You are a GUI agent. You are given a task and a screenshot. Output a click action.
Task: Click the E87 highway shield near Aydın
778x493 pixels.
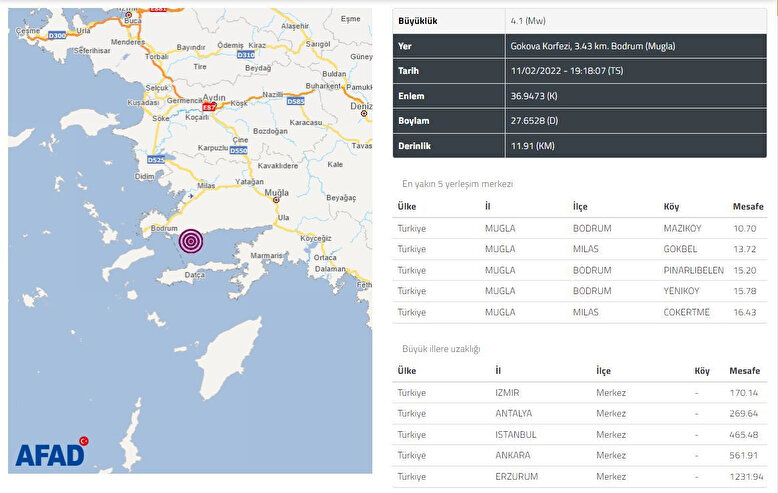click(208, 107)
